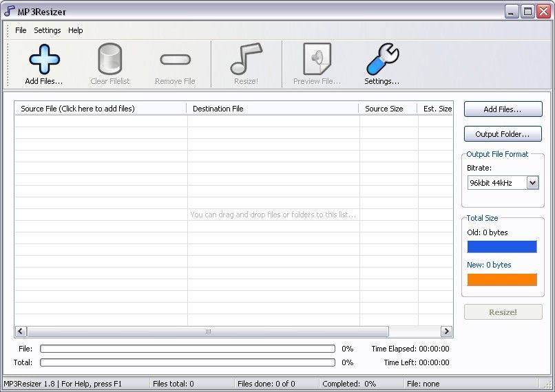Click the Preview File speaker icon
Image resolution: width=555 pixels, height=392 pixels.
317,58
